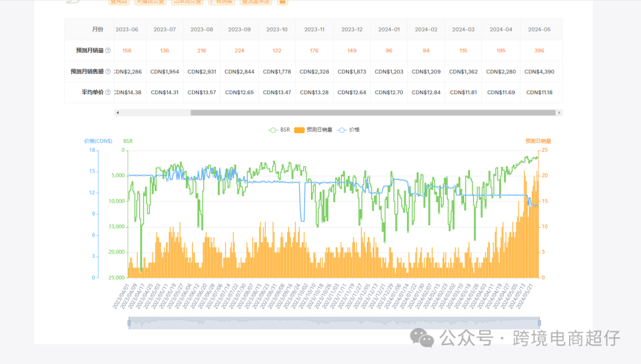Click left handle of chart zoom slider
Viewport: 641px width, 364px height.
click(129, 323)
